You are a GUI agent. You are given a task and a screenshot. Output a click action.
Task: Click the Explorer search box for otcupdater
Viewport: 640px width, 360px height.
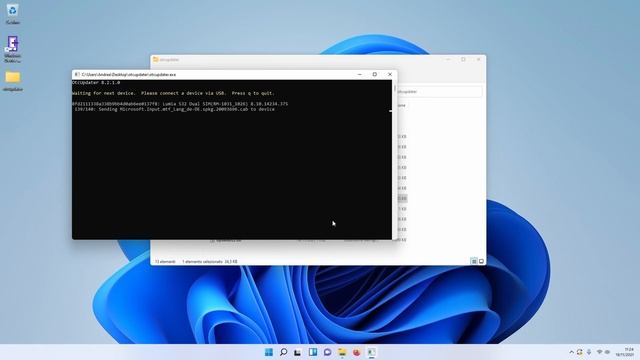click(440, 92)
